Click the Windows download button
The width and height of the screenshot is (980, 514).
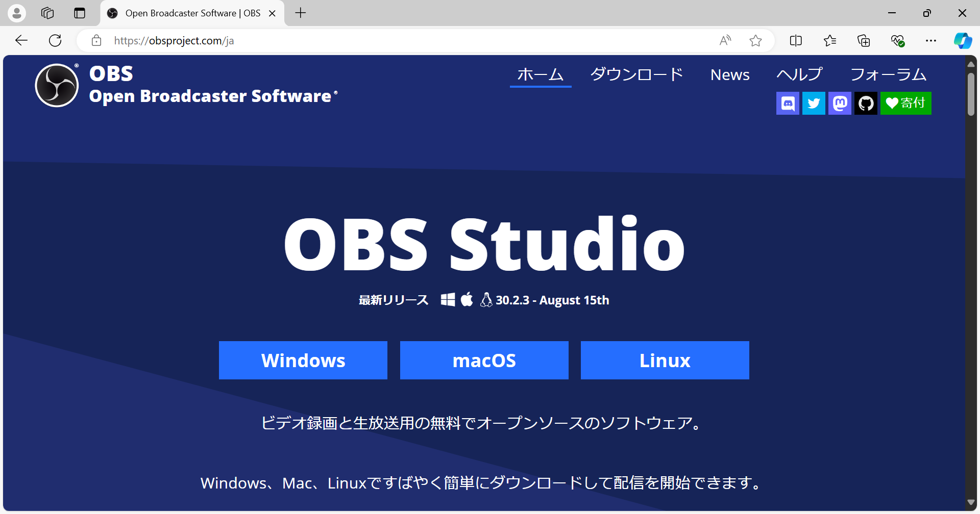(303, 361)
